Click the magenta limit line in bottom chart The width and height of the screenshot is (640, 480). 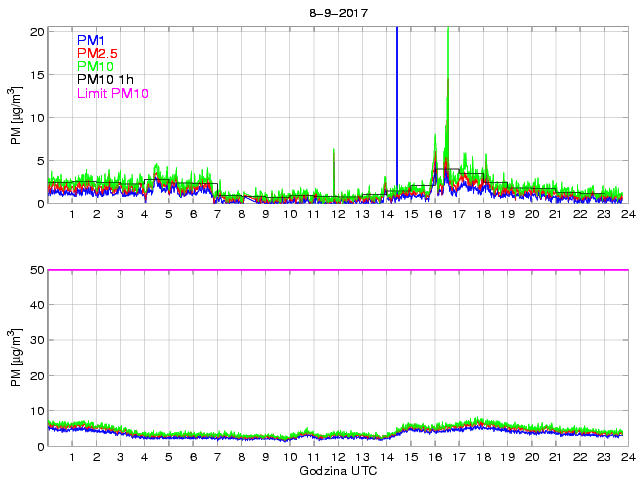(337, 270)
